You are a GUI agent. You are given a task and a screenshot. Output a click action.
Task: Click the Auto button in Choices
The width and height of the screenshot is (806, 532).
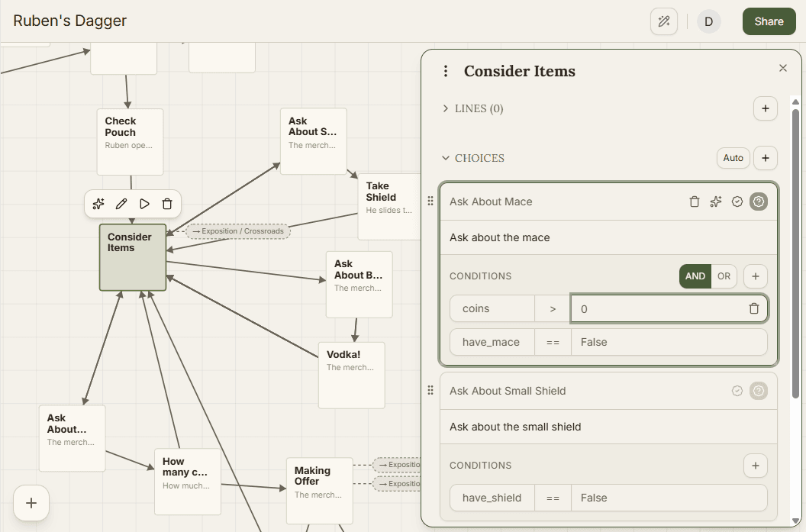click(x=733, y=158)
